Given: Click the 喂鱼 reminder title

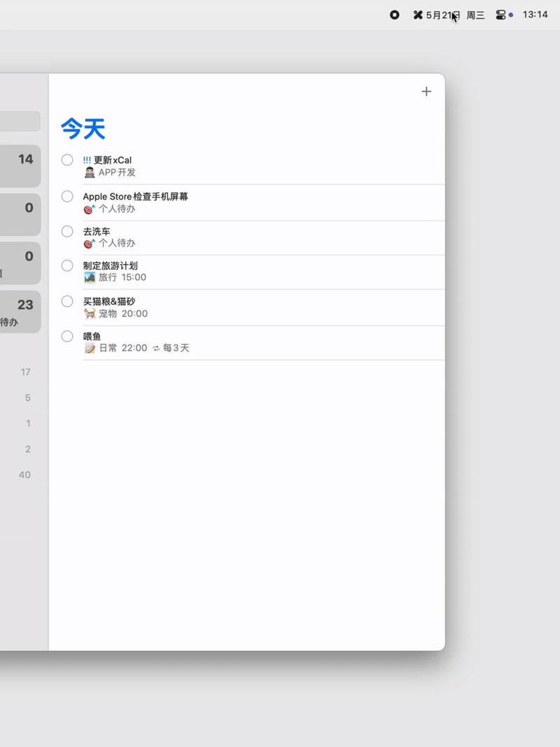Looking at the screenshot, I should pyautogui.click(x=92, y=336).
